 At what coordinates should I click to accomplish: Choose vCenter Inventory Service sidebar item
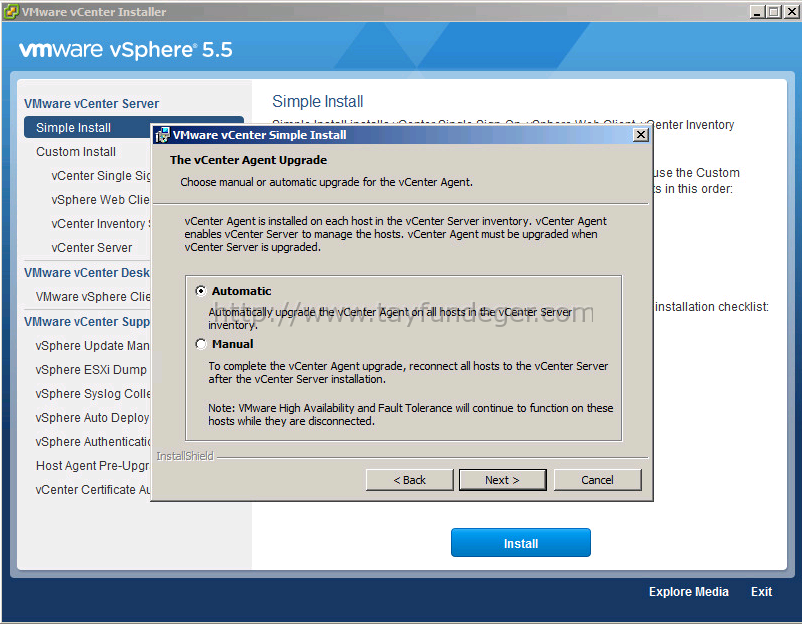pos(101,224)
